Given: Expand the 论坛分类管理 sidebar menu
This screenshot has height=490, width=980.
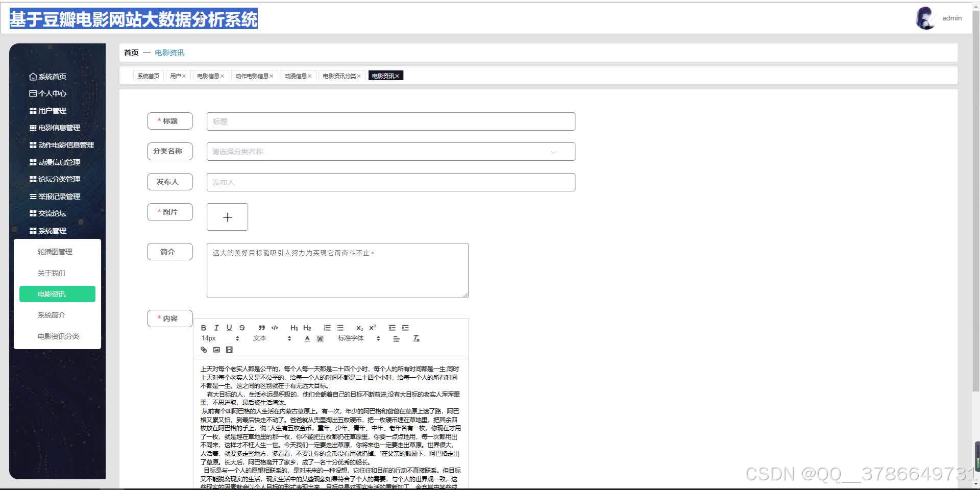Looking at the screenshot, I should [x=55, y=179].
